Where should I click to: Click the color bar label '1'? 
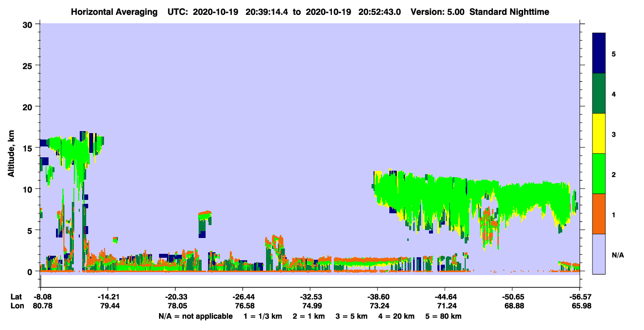614,215
